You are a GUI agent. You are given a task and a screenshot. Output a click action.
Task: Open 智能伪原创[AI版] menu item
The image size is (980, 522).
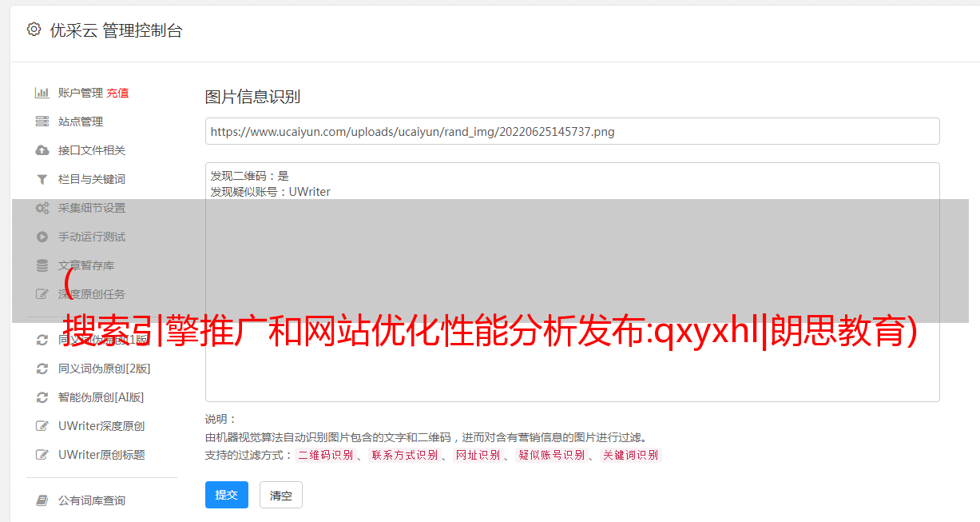[x=101, y=397]
